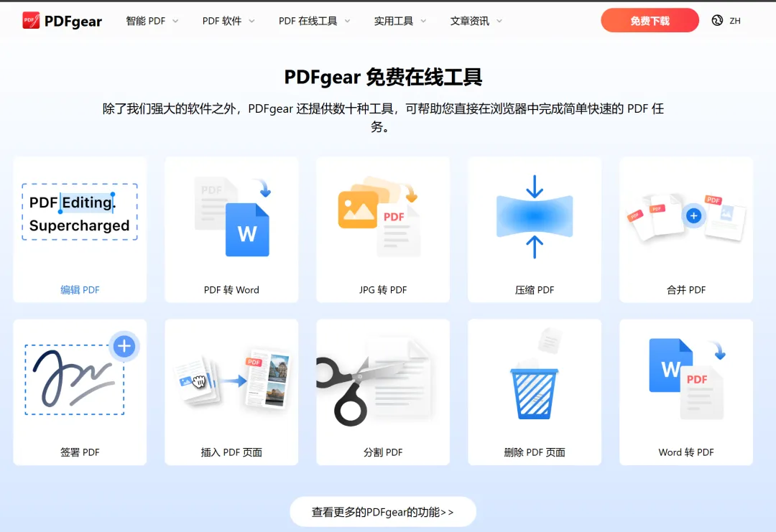Screen dimensions: 776x532
Task: Open the PDF 软件 menu
Action: point(222,21)
